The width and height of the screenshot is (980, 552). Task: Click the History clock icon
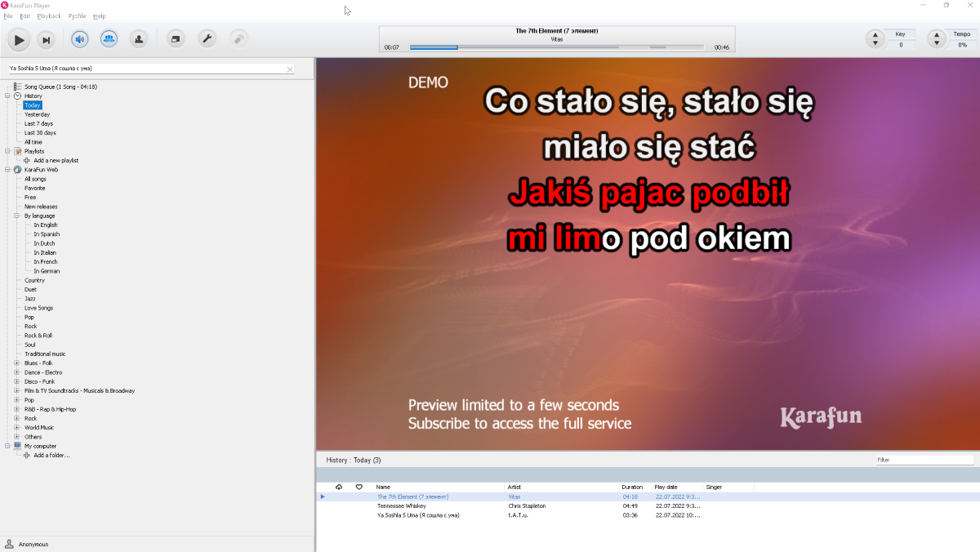(x=18, y=96)
